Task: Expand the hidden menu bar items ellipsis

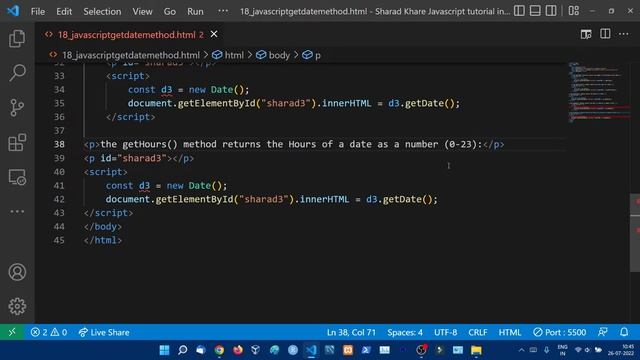Action: [x=223, y=11]
